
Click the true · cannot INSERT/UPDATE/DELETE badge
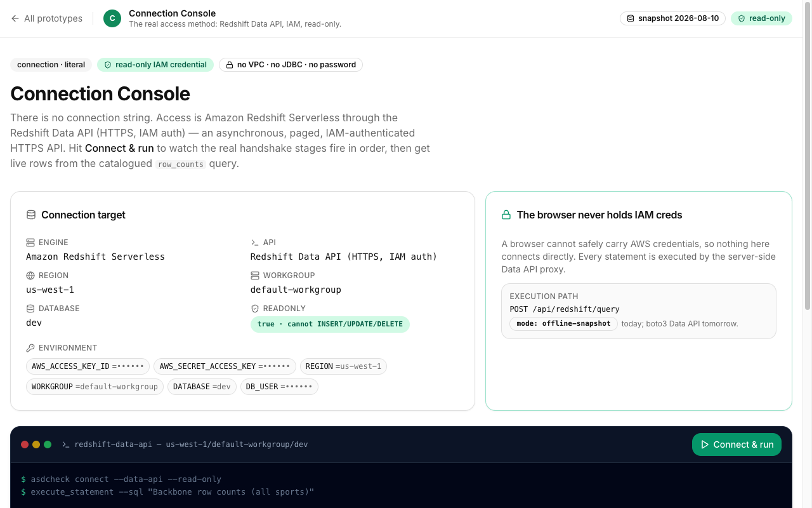(330, 324)
